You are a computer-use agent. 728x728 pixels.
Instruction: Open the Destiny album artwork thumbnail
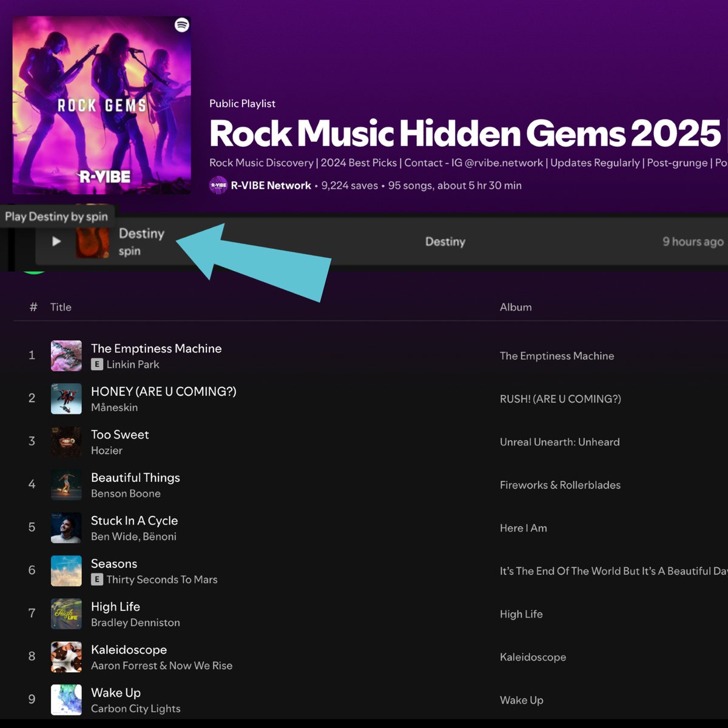[92, 241]
